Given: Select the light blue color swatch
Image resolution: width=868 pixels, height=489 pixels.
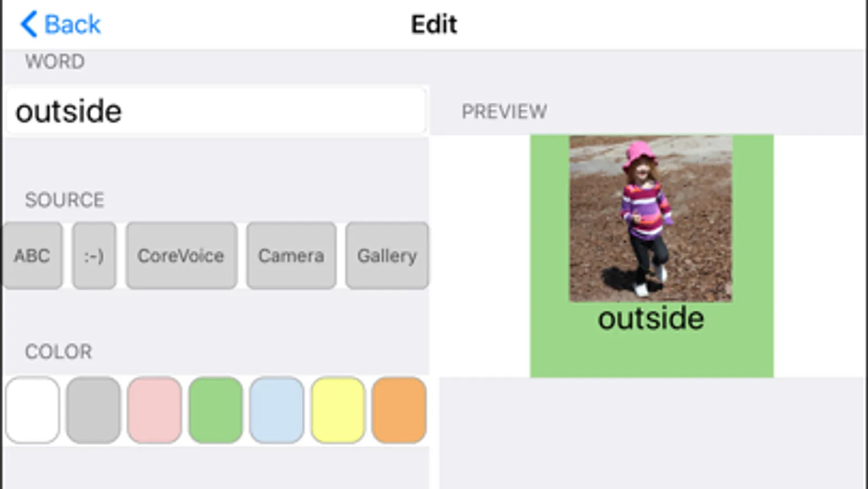Looking at the screenshot, I should (276, 410).
